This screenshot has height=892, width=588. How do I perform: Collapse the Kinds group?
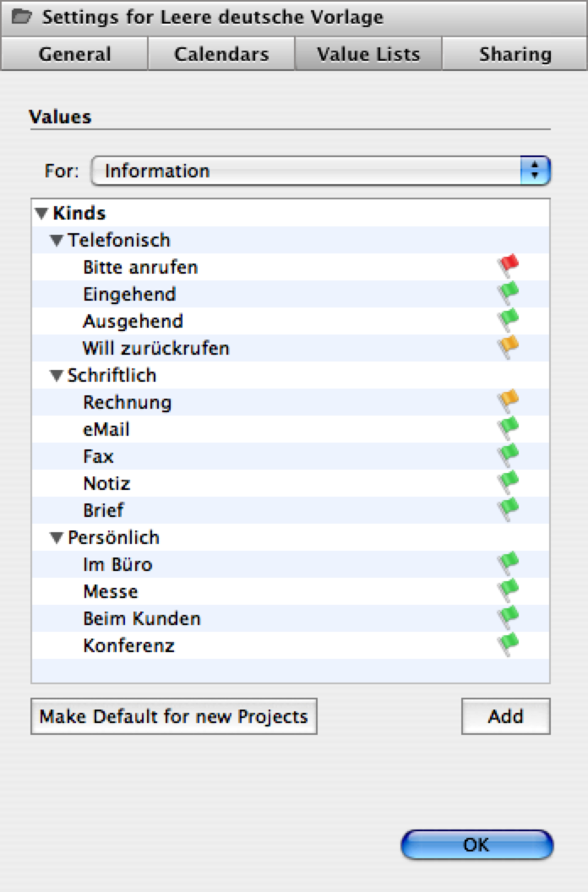[x=41, y=214]
